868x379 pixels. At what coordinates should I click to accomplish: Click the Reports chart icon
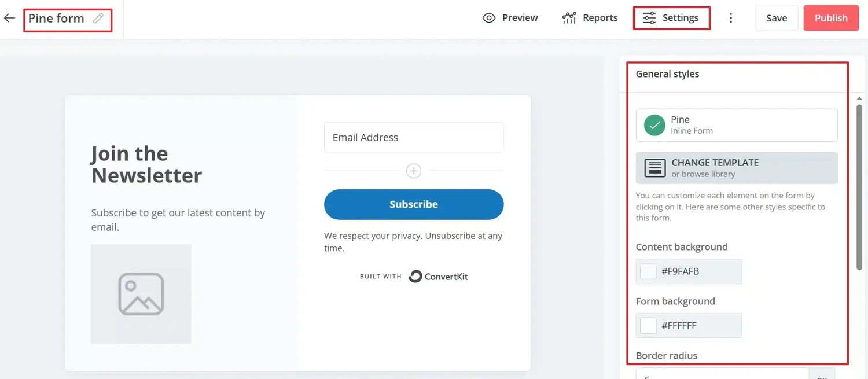point(569,18)
